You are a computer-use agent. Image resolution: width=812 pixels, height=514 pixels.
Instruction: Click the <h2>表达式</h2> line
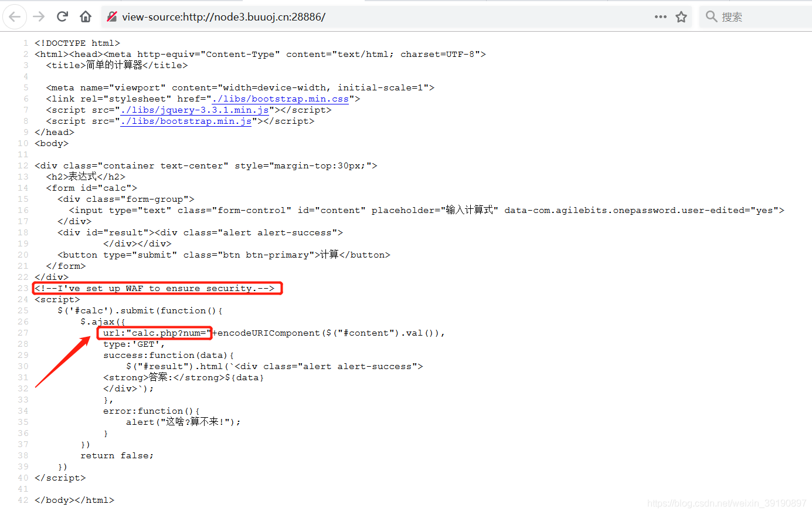pyautogui.click(x=86, y=177)
